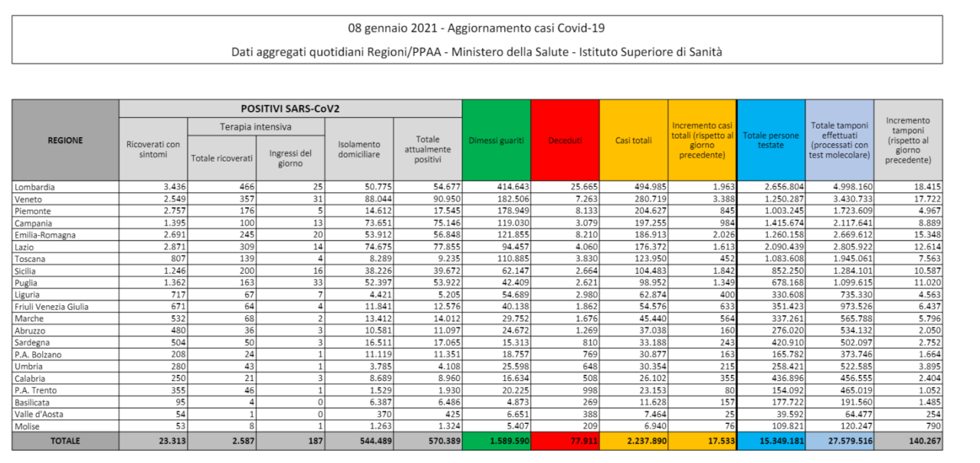Select the Abruzzo row label

(29, 331)
